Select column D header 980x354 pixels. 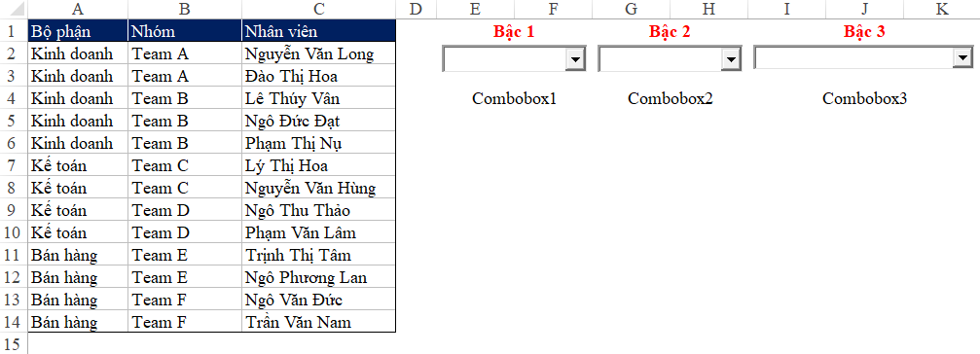[417, 9]
